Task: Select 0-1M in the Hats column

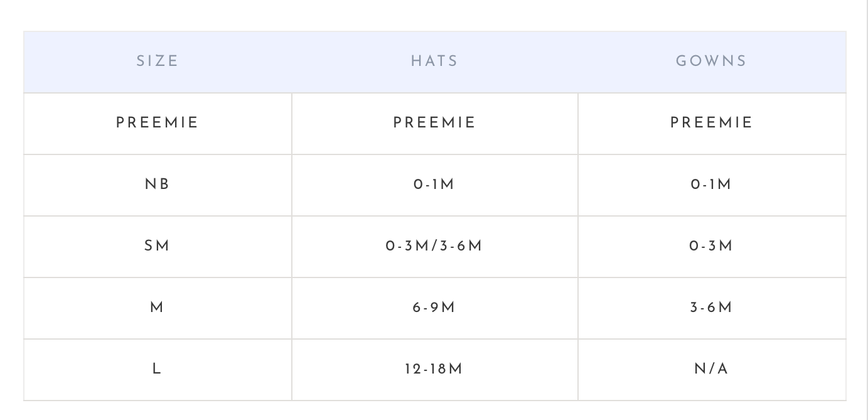Action: 434,185
